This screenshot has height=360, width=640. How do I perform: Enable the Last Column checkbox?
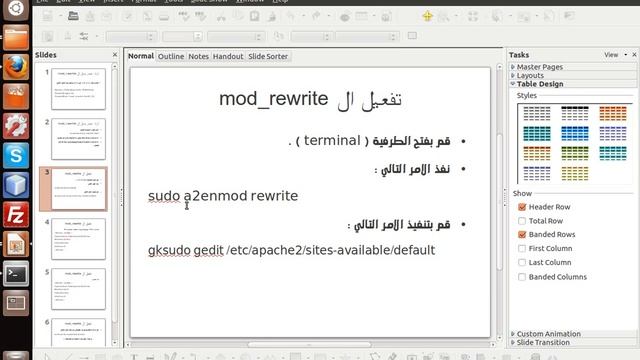tap(522, 262)
